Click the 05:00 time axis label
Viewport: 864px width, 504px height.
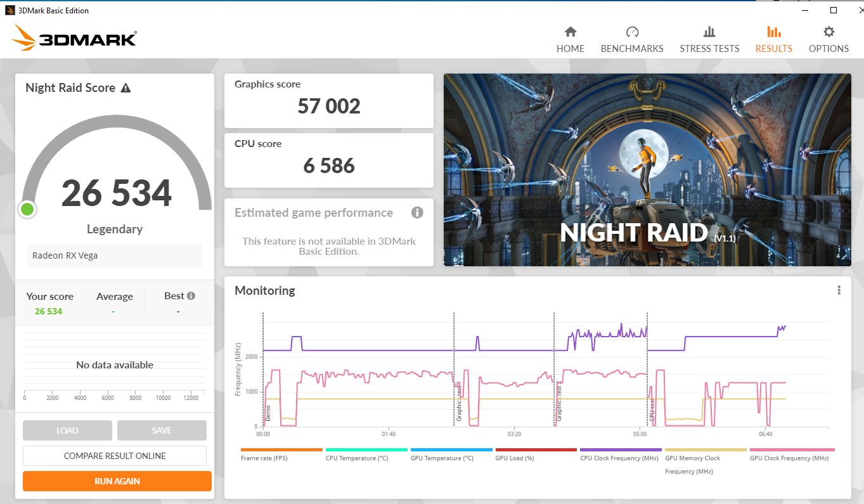640,434
